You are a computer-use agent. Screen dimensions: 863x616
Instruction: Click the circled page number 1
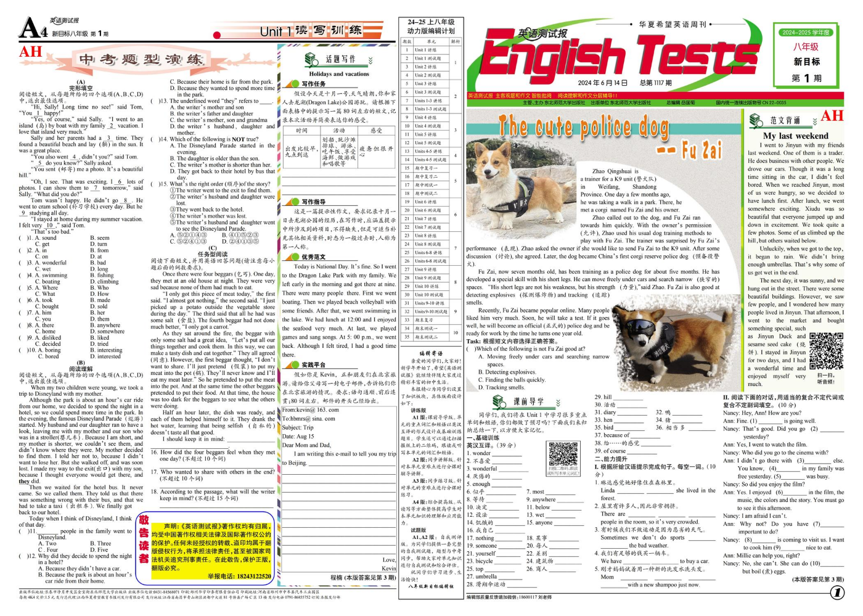coord(837,593)
